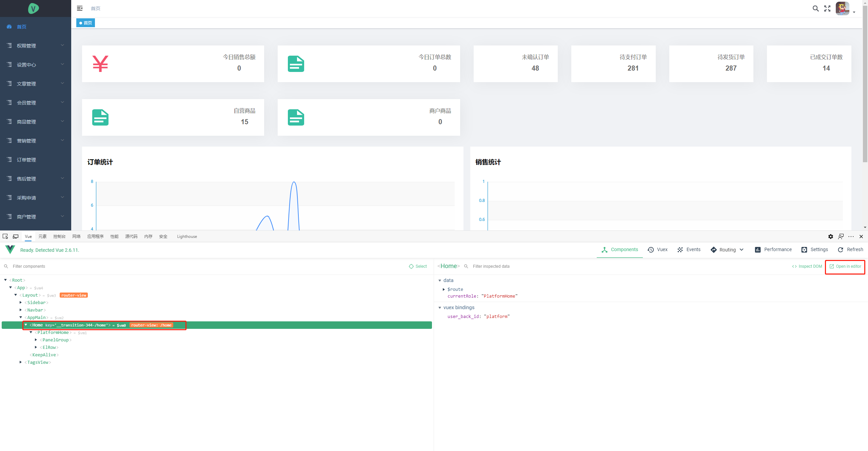Expand the Sidebar tree node

(x=21, y=302)
